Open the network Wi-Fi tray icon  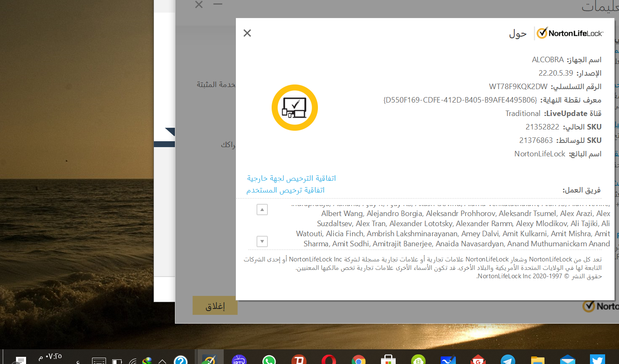[132, 361]
